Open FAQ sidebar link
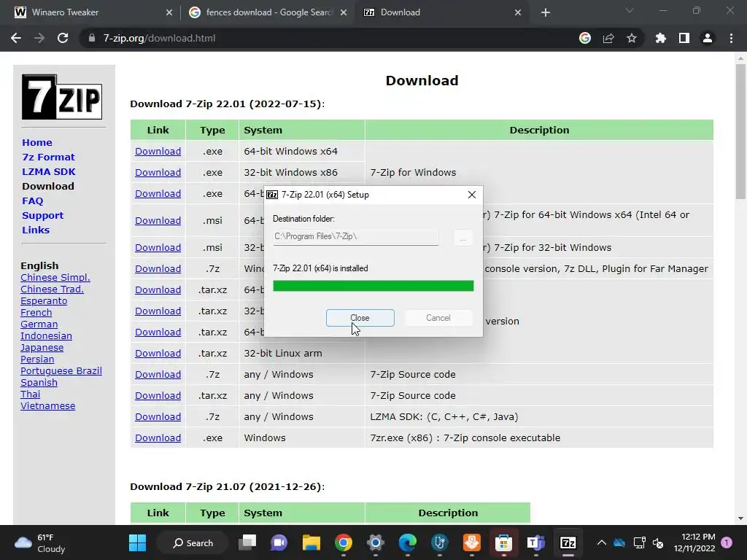The image size is (747, 560). point(32,201)
